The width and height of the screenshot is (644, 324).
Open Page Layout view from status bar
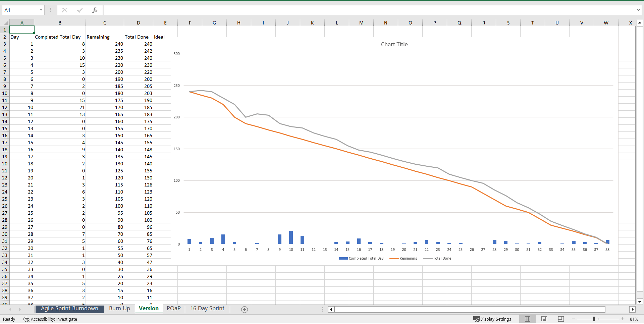pos(544,319)
